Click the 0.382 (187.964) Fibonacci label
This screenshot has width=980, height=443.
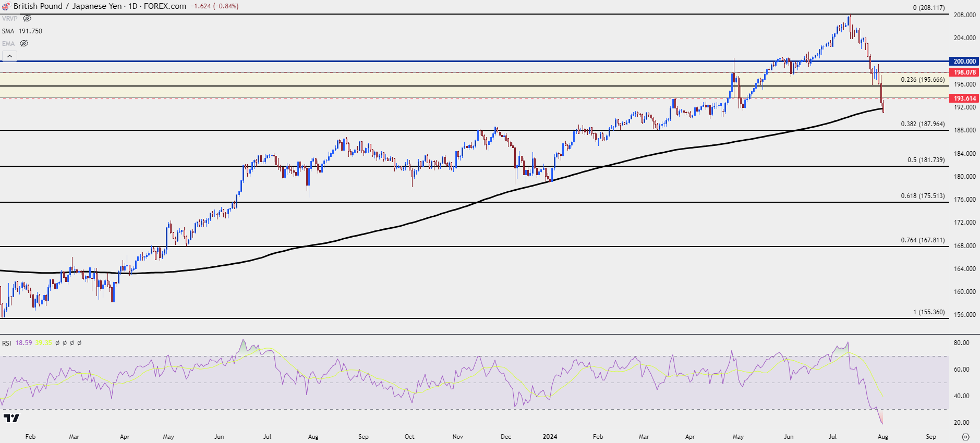pyautogui.click(x=923, y=124)
